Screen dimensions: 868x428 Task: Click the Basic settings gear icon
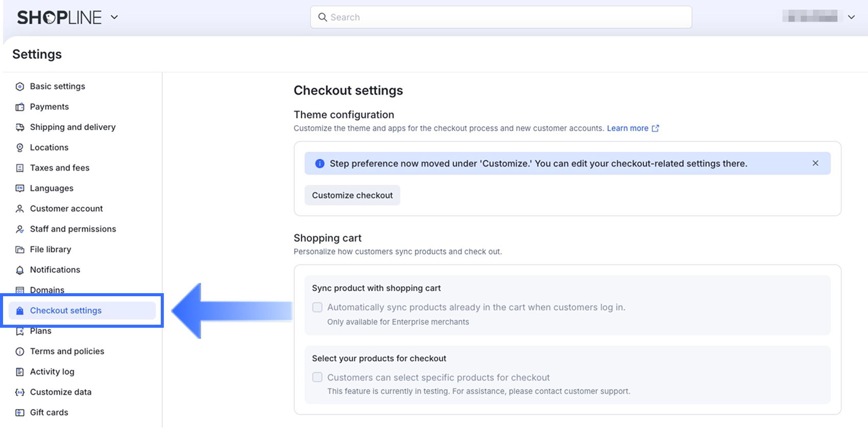point(20,86)
